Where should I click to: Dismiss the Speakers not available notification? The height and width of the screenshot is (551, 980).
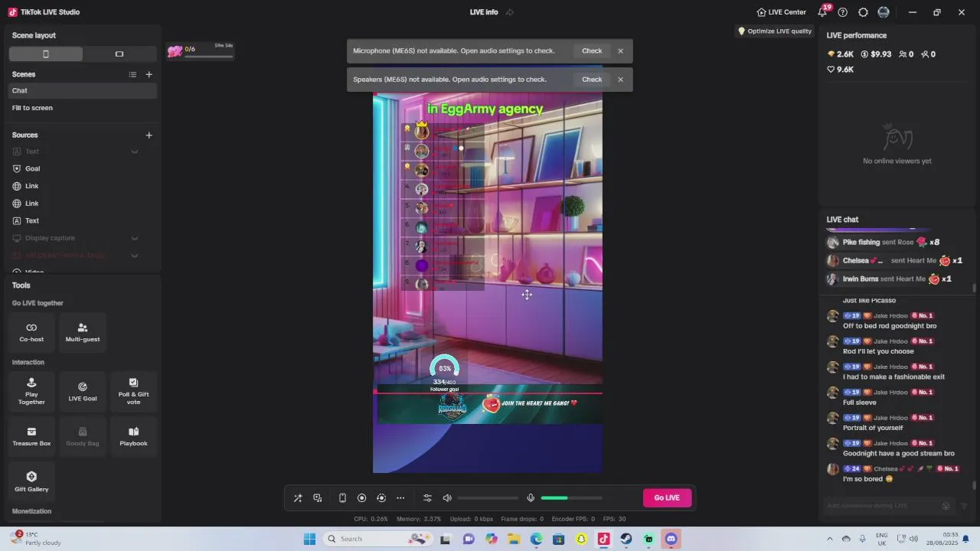[x=621, y=80]
